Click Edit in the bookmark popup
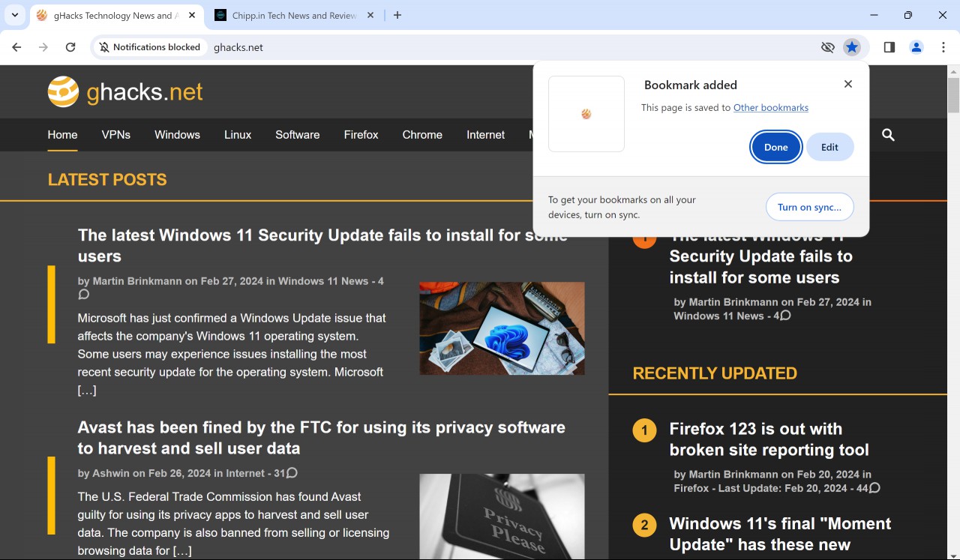 pyautogui.click(x=829, y=147)
